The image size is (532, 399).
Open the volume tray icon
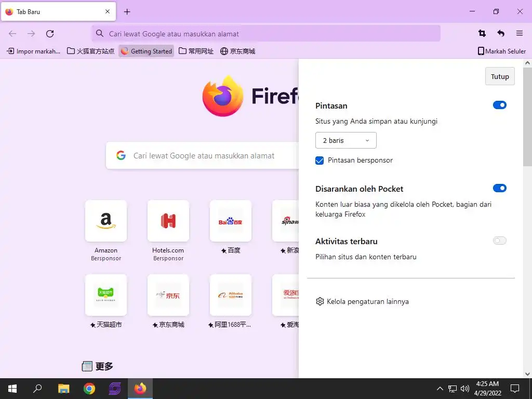coord(465,389)
